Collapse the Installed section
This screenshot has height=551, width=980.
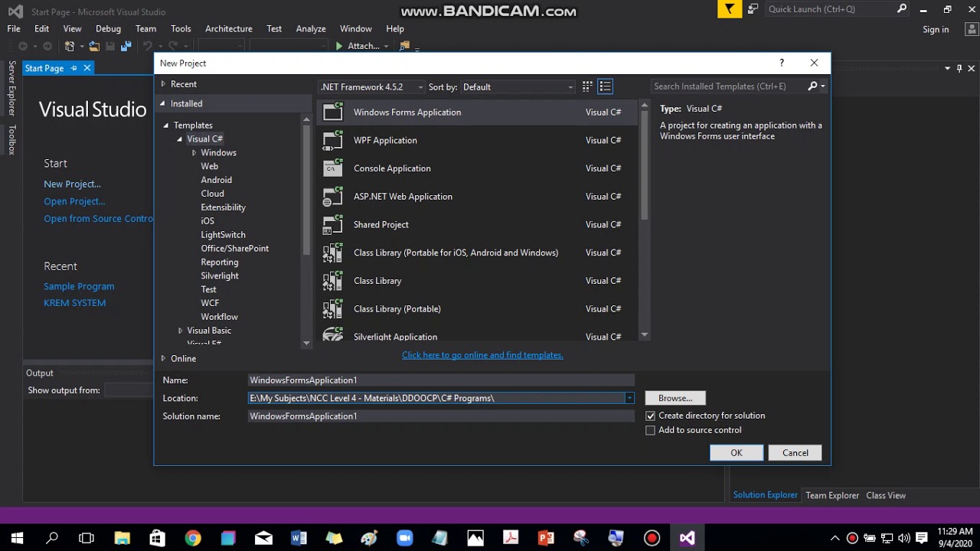click(x=162, y=103)
